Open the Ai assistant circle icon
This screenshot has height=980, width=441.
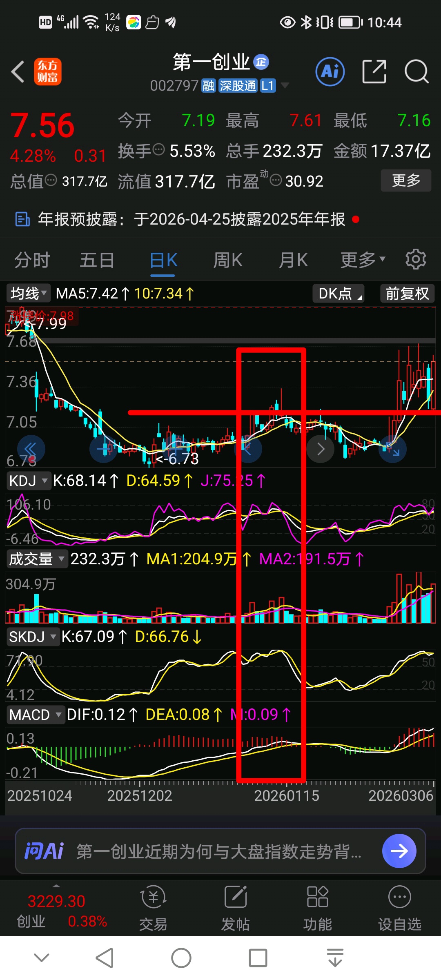pos(330,72)
